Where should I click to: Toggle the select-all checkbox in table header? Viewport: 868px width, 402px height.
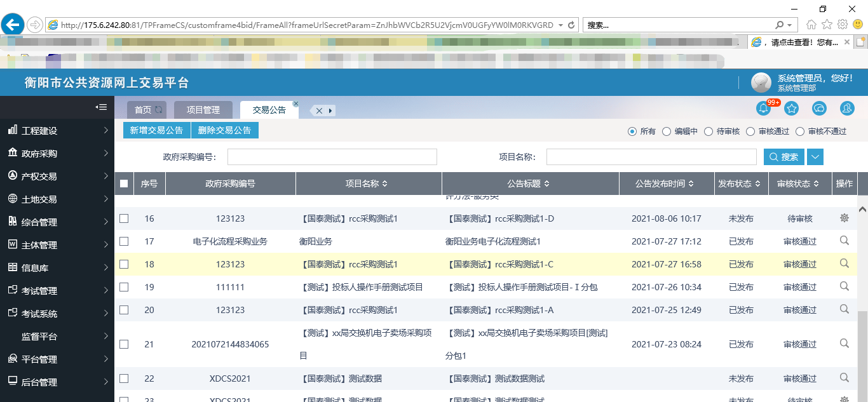(x=124, y=184)
